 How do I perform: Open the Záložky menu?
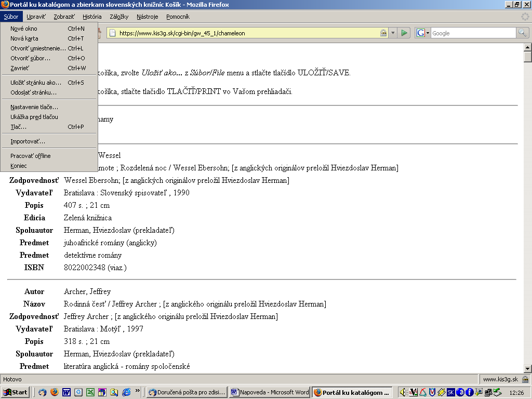(119, 17)
